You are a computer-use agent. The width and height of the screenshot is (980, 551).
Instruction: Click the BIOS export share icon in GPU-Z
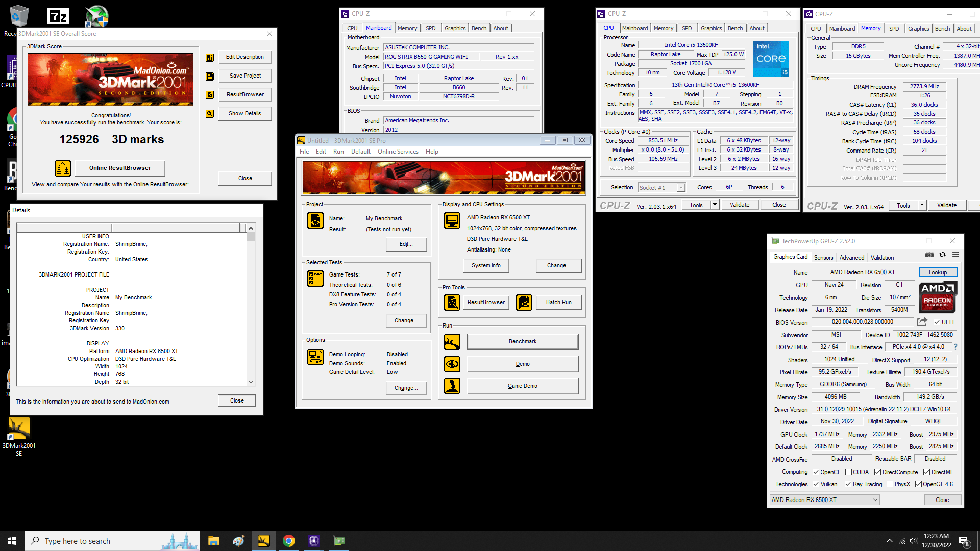(x=922, y=322)
